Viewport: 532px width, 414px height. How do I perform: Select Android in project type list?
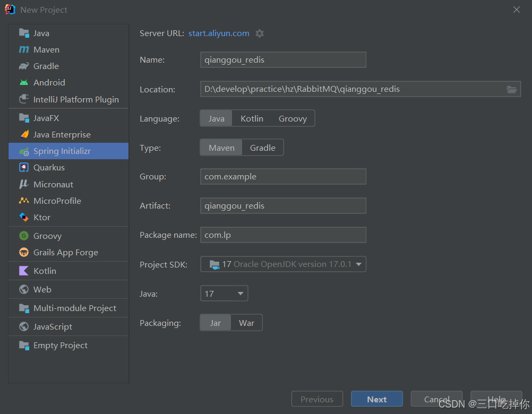(x=68, y=82)
